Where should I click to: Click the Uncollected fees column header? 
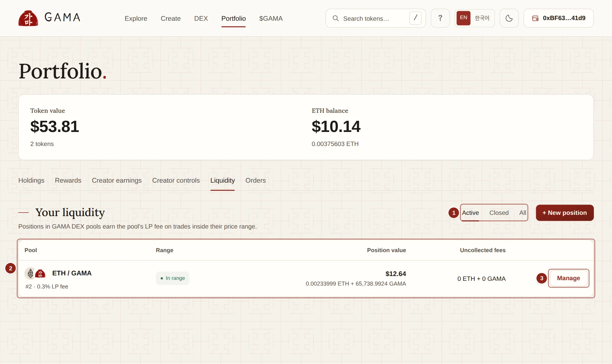coord(483,250)
